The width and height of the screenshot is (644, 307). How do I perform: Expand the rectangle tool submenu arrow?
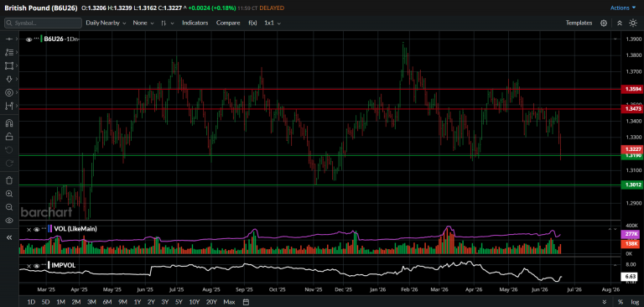[17, 65]
